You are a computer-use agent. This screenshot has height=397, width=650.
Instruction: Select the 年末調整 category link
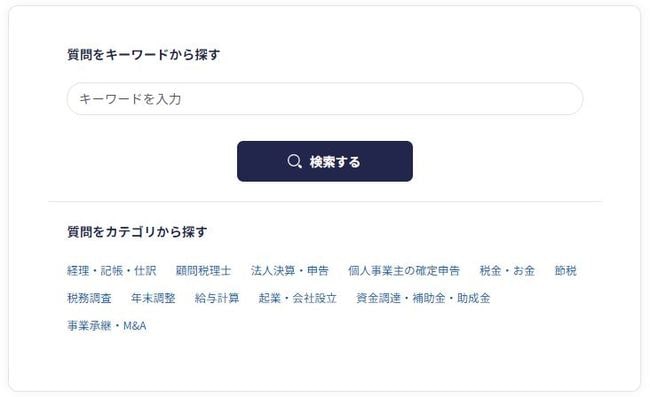pos(153,298)
